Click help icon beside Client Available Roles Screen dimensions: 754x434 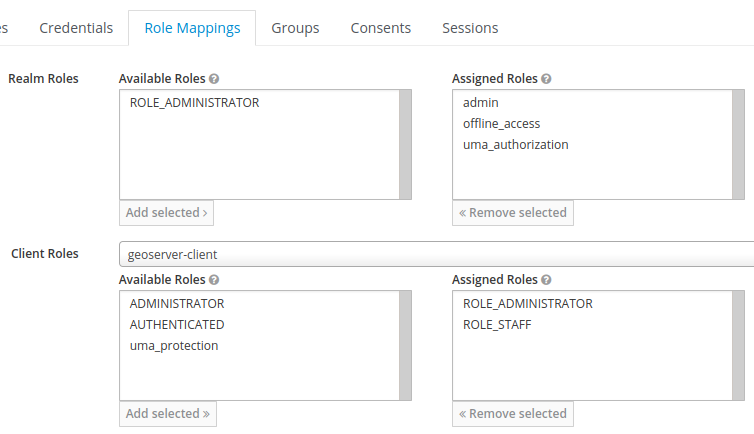215,281
